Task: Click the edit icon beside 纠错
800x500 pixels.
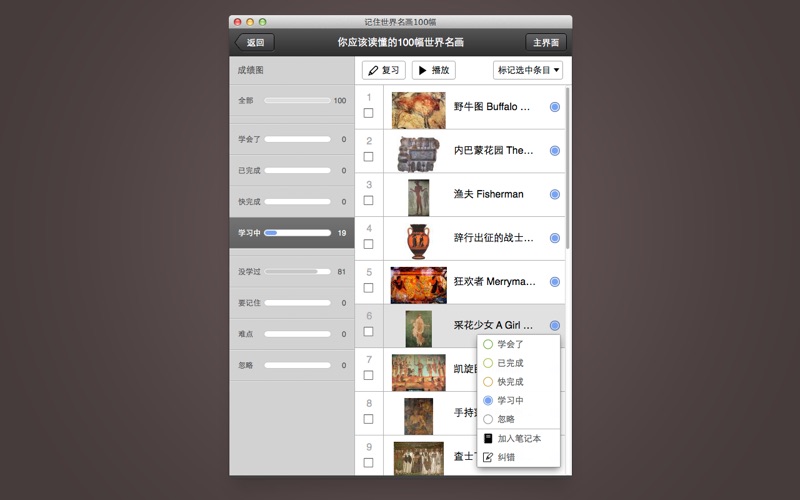Action: (488, 457)
